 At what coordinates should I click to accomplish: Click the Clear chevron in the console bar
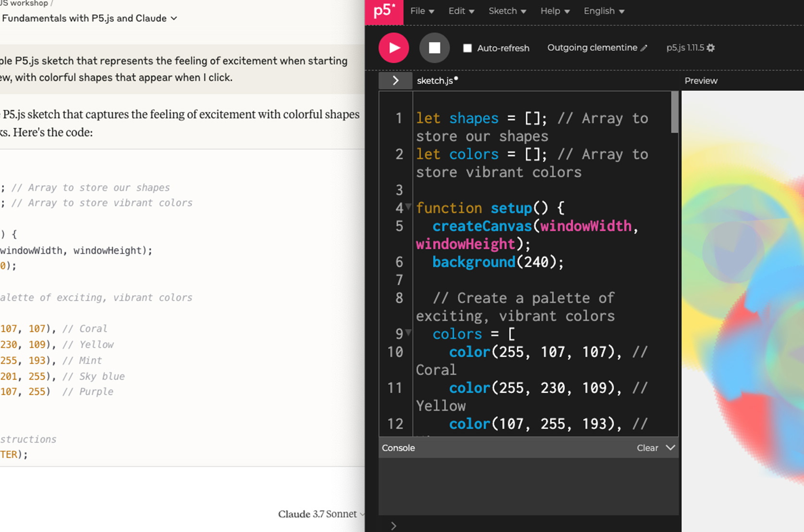pyautogui.click(x=670, y=447)
